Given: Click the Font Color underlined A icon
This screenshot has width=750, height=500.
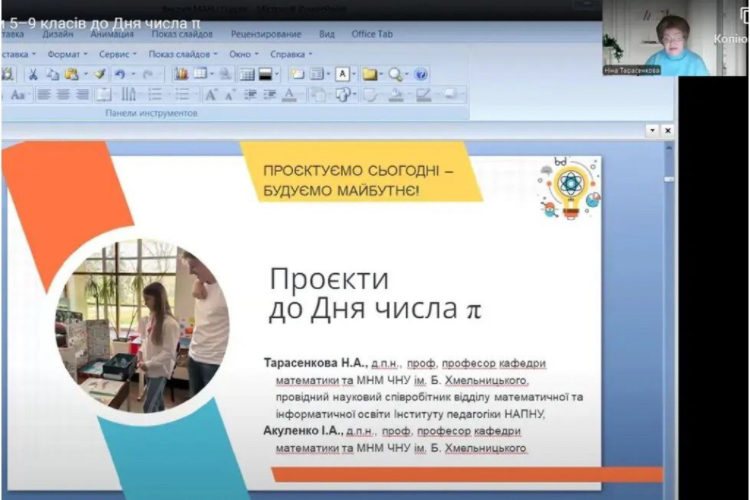Looking at the screenshot, I should pos(289,95).
